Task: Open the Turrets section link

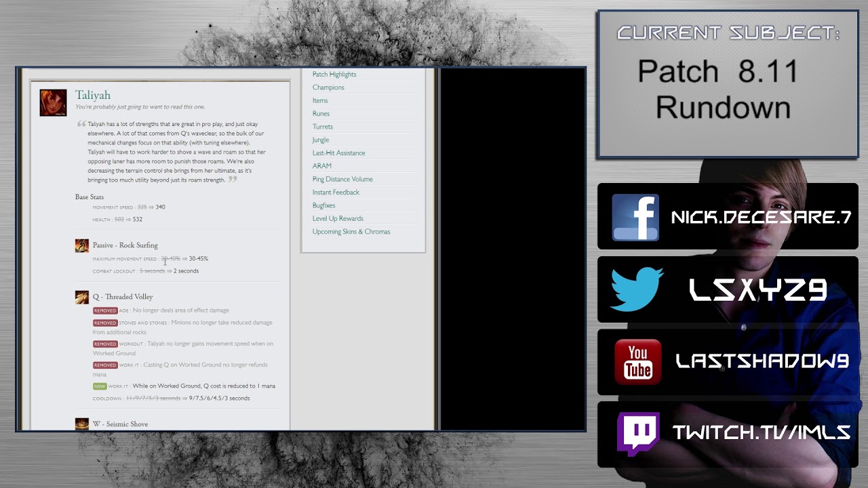Action: (323, 127)
